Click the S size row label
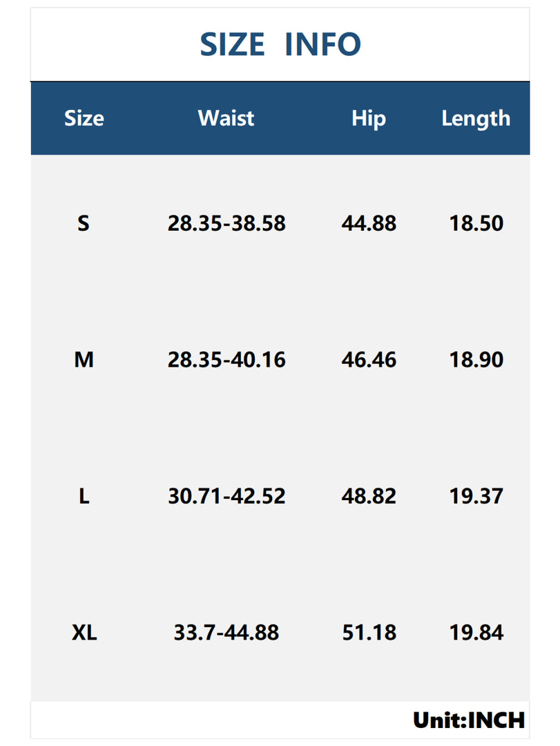 click(84, 223)
